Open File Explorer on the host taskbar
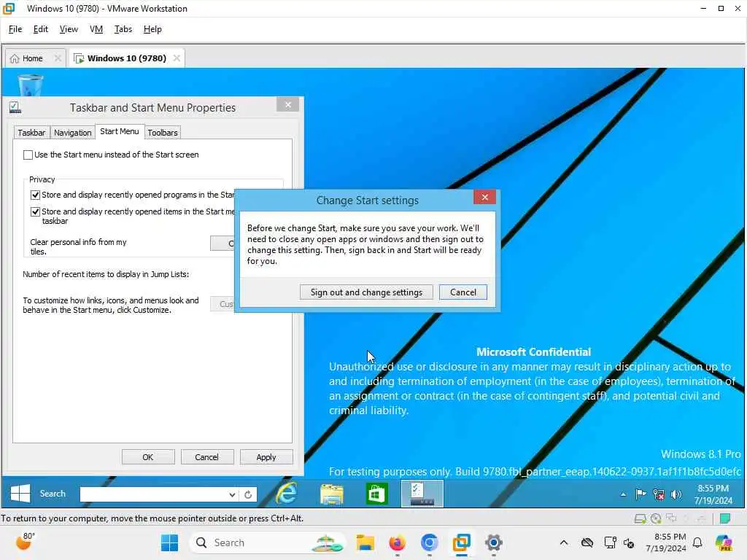This screenshot has width=747, height=560. [365, 542]
